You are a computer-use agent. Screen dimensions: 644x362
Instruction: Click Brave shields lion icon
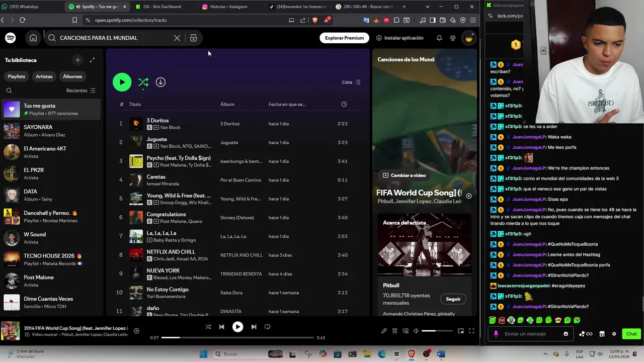(x=315, y=20)
